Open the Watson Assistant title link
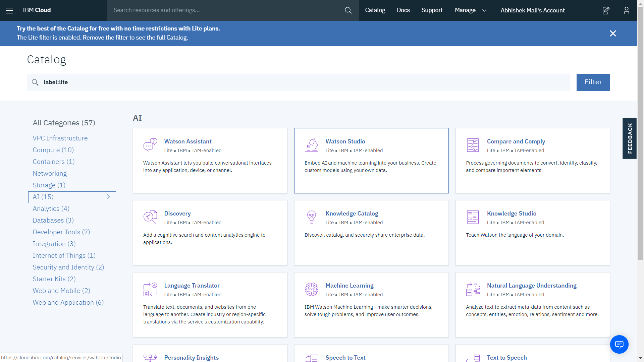 click(188, 141)
